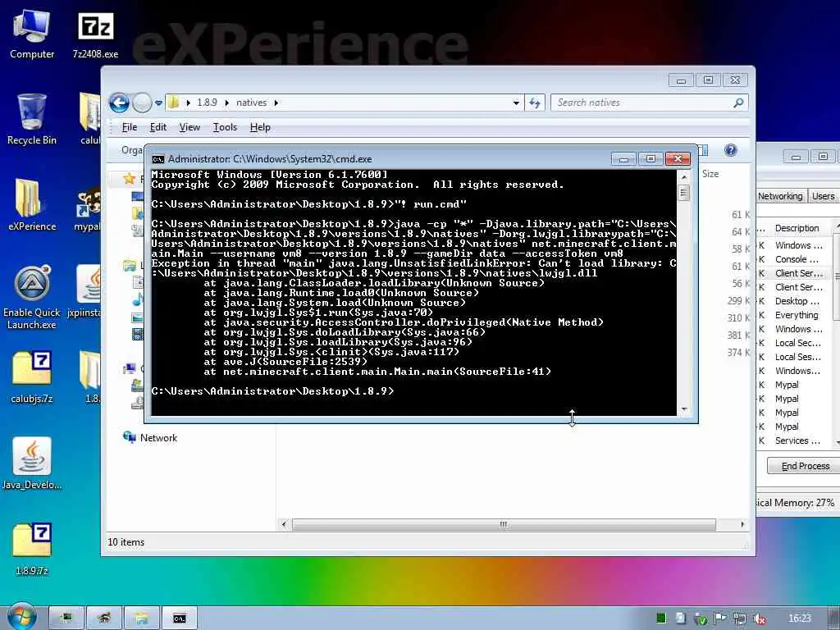Click the 10 items status bar text
The image size is (840, 630).
click(126, 542)
